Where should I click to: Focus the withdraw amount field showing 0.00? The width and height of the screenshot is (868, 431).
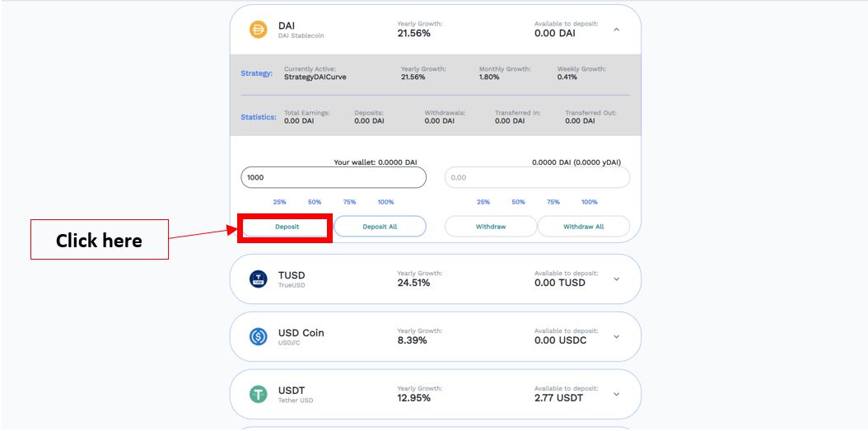click(537, 177)
